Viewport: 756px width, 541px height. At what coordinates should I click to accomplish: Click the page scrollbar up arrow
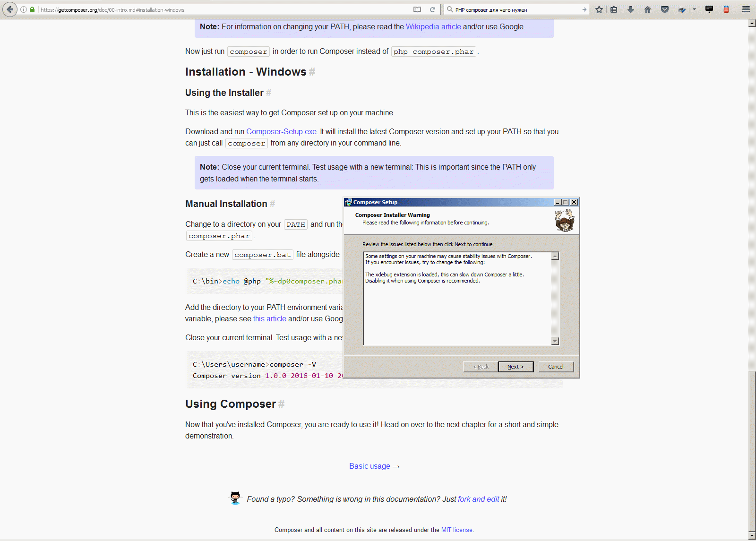tap(752, 24)
